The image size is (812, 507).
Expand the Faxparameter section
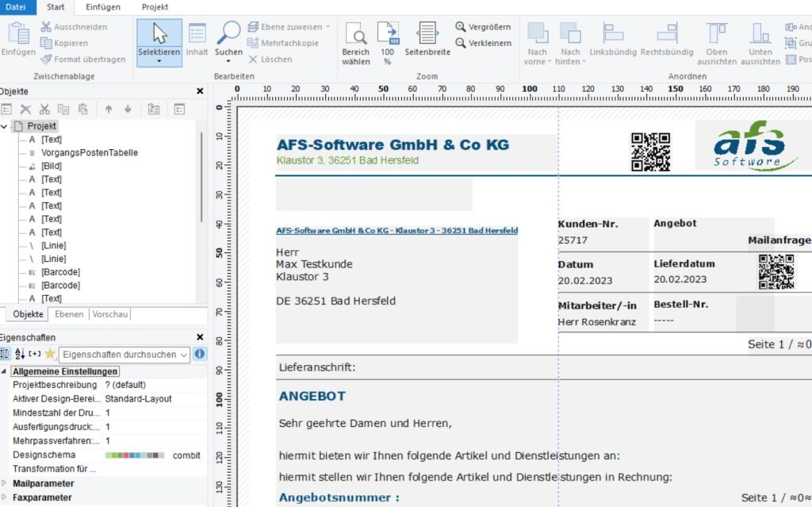point(4,497)
